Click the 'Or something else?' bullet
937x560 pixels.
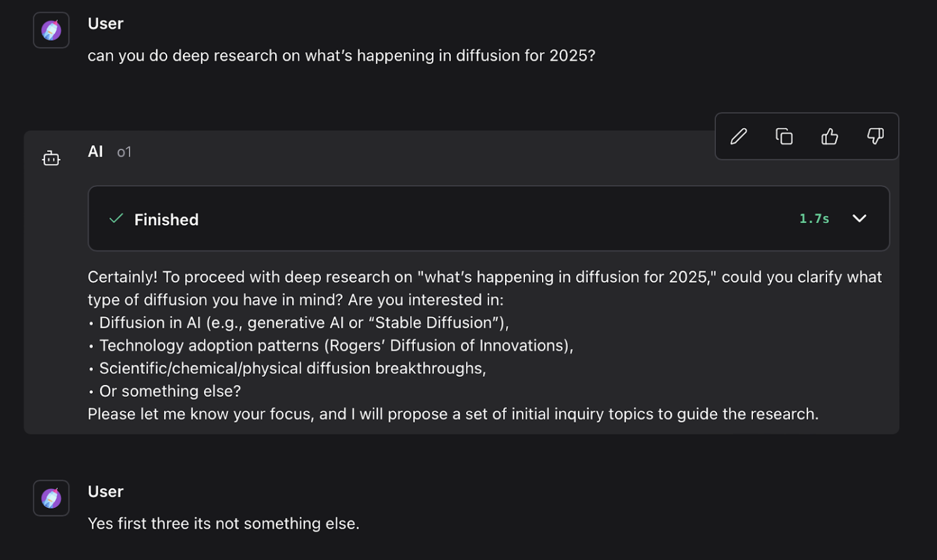pyautogui.click(x=170, y=391)
